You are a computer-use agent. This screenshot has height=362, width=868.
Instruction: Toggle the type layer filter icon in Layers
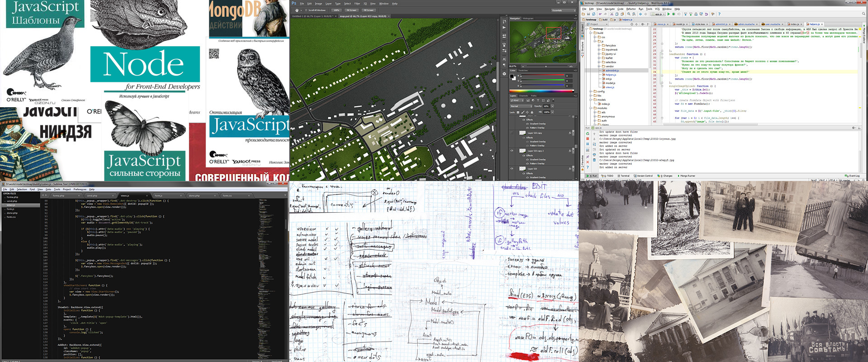tap(538, 100)
